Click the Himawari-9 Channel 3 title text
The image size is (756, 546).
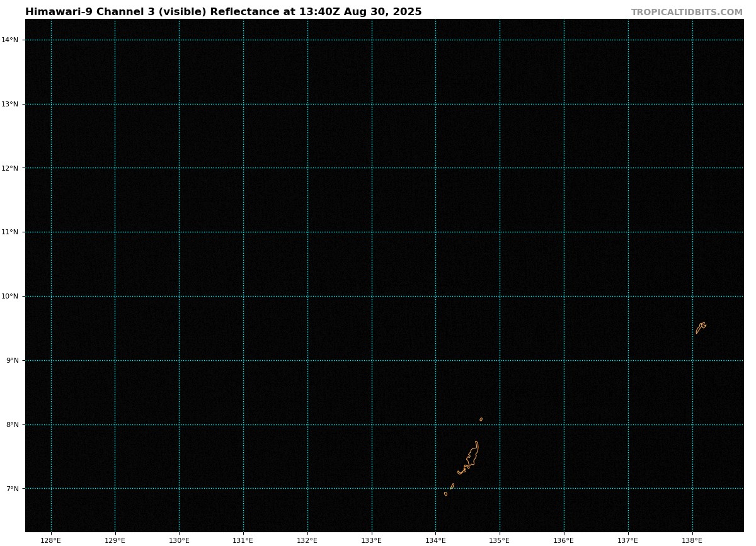(x=224, y=12)
